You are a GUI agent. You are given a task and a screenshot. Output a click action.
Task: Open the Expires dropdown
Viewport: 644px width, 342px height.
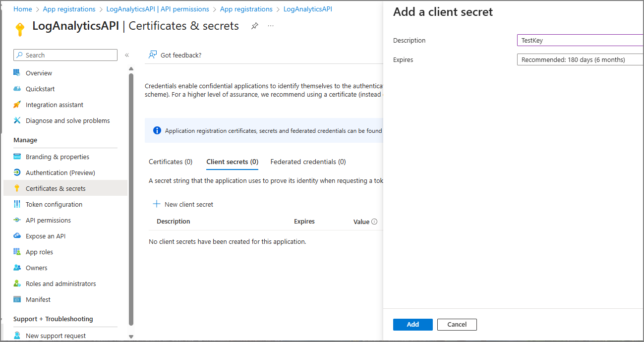coord(580,60)
